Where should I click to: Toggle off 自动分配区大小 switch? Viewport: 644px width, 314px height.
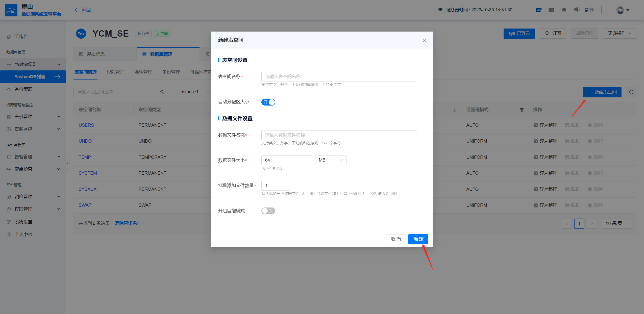click(x=268, y=102)
